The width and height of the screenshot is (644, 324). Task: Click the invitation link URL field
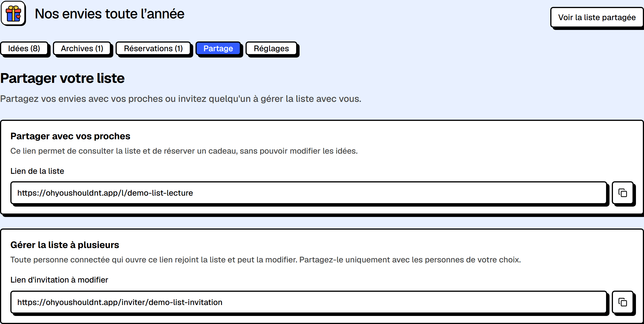[x=309, y=302]
